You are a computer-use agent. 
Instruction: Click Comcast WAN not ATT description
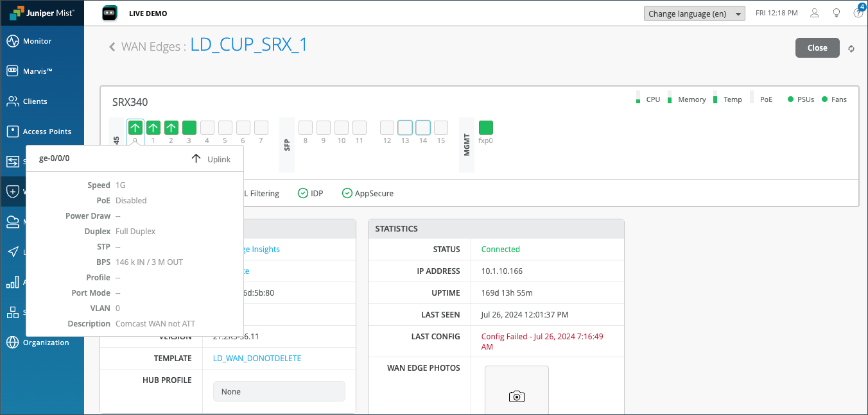(x=155, y=324)
